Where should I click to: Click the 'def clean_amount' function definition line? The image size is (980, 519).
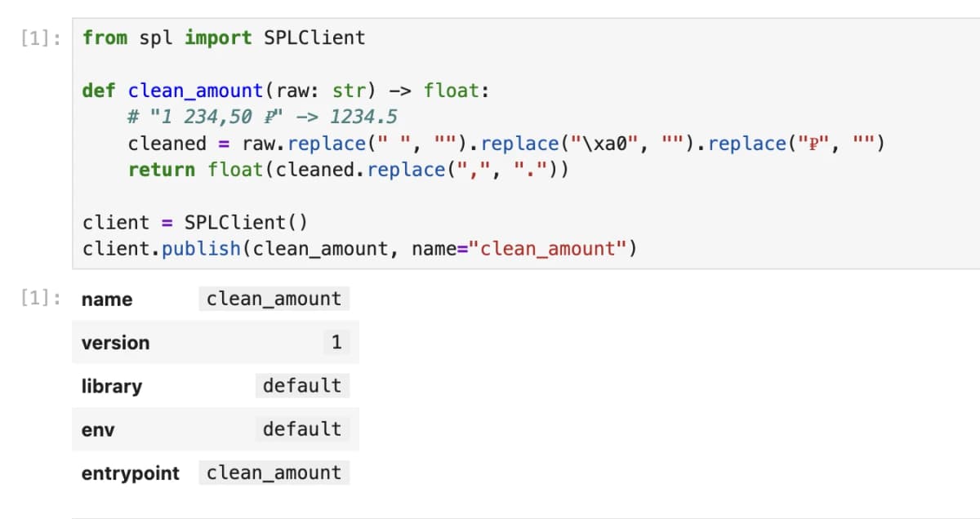click(286, 91)
